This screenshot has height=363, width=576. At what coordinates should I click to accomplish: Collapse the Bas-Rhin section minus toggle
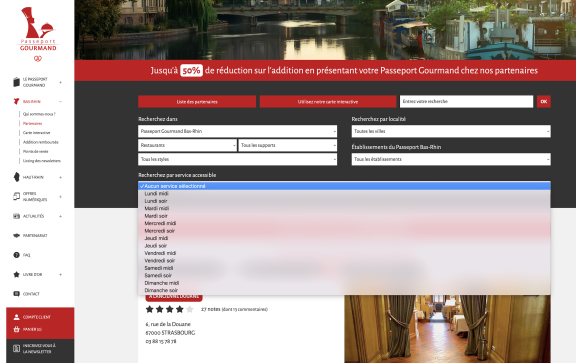tap(61, 101)
